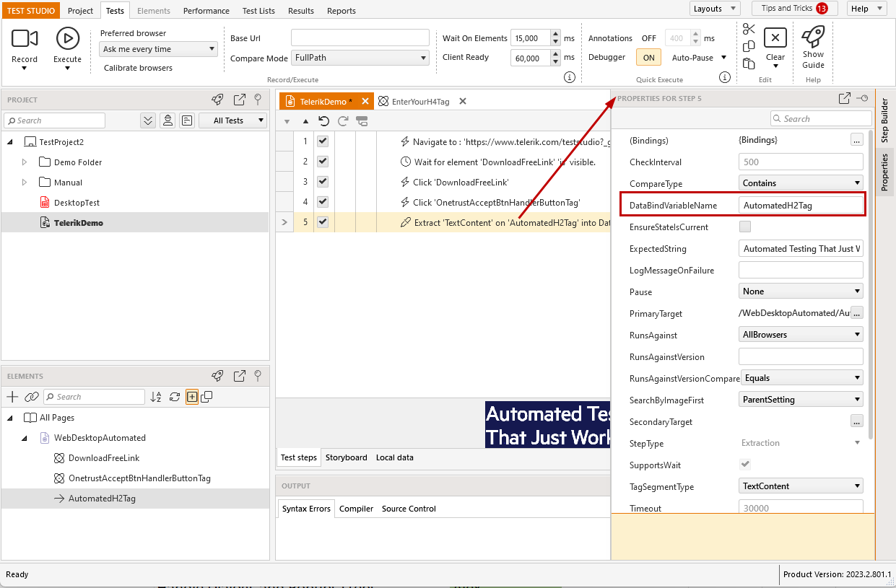
Task: Switch to the Local data tab
Action: click(395, 457)
